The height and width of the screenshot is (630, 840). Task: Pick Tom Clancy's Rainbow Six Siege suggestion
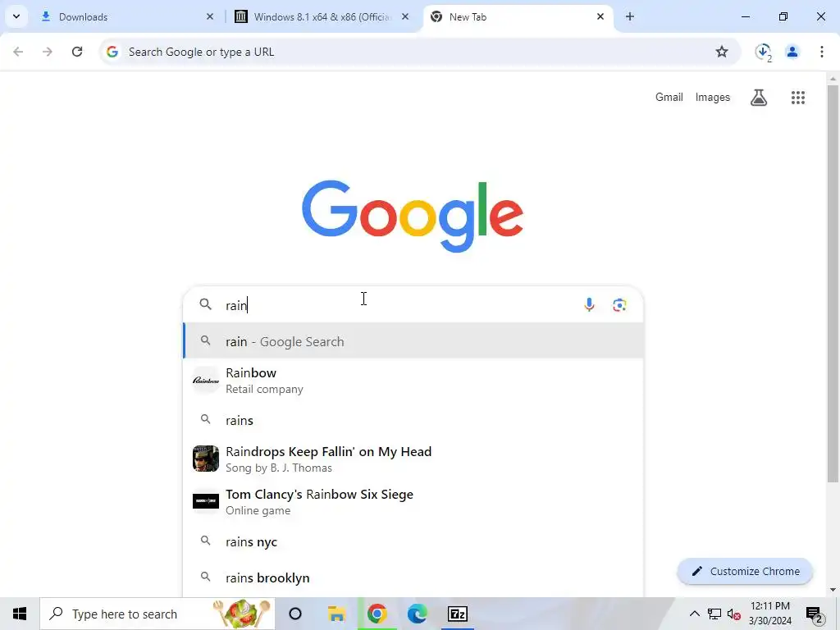point(413,502)
